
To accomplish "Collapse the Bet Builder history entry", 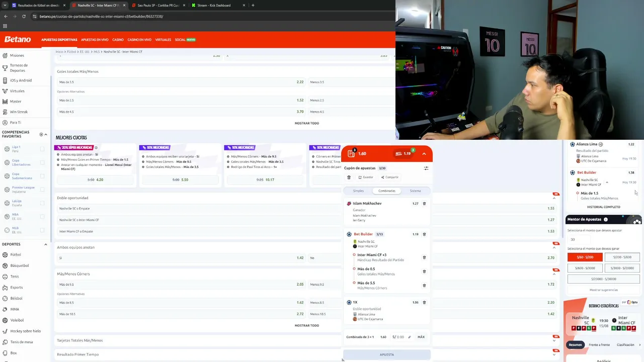I will pos(607,183).
